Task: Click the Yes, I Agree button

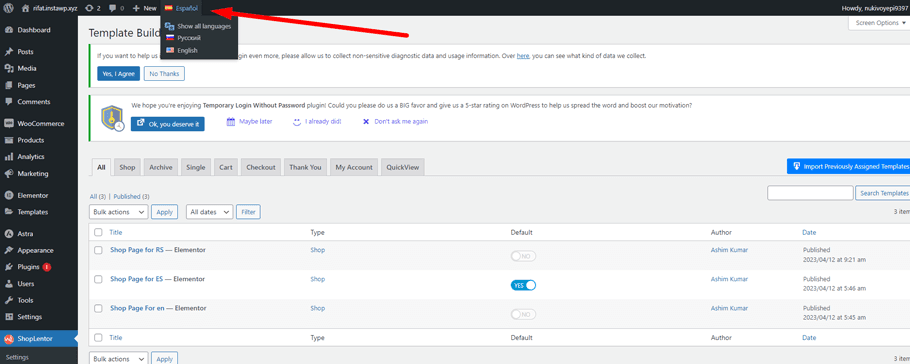Action: (x=118, y=74)
